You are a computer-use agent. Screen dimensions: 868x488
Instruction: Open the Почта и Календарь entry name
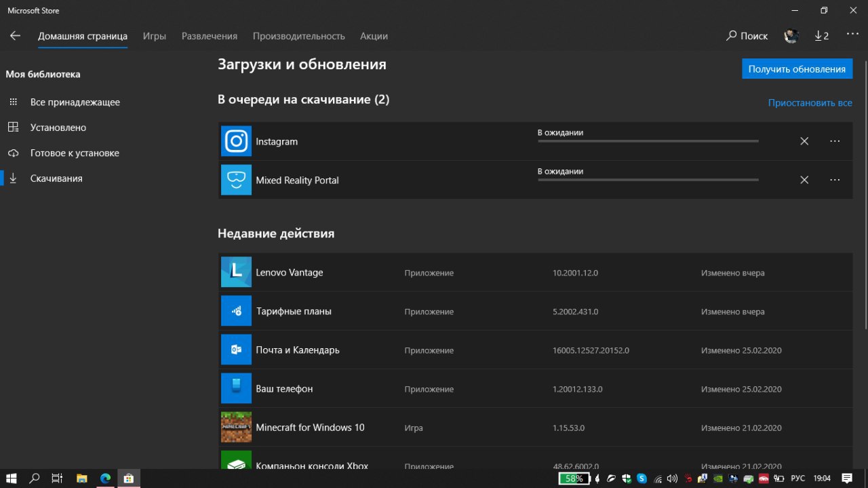298,350
